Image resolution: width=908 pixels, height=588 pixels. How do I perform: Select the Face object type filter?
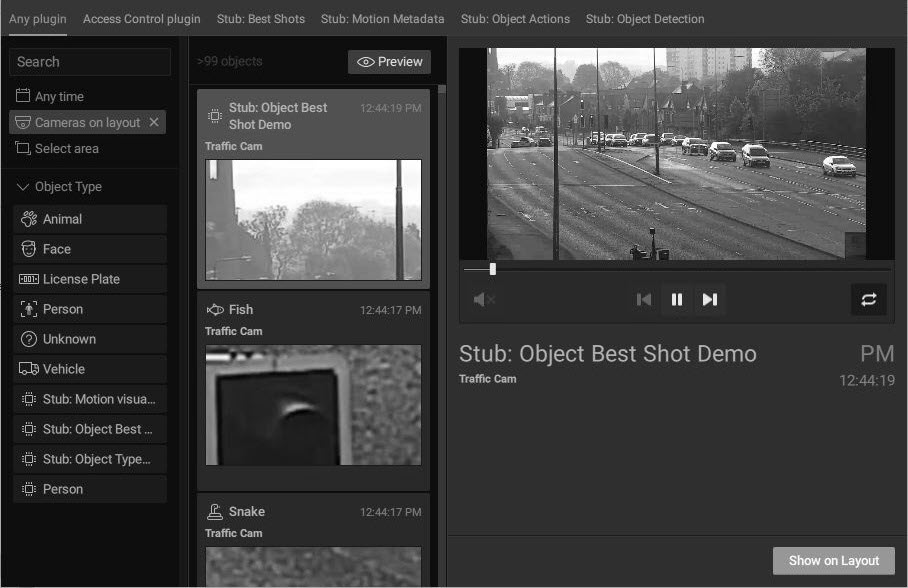click(58, 248)
